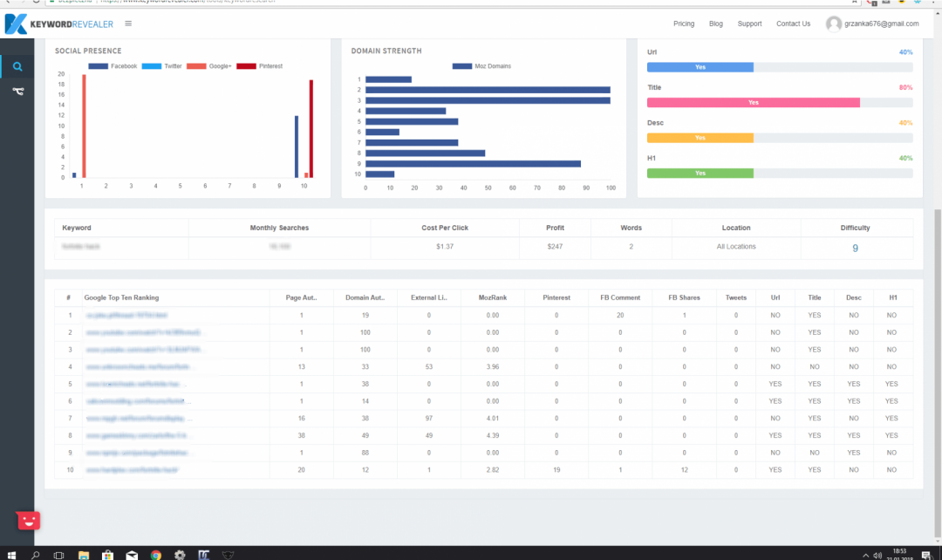
Task: Open File Explorer in taskbar
Action: [84, 554]
